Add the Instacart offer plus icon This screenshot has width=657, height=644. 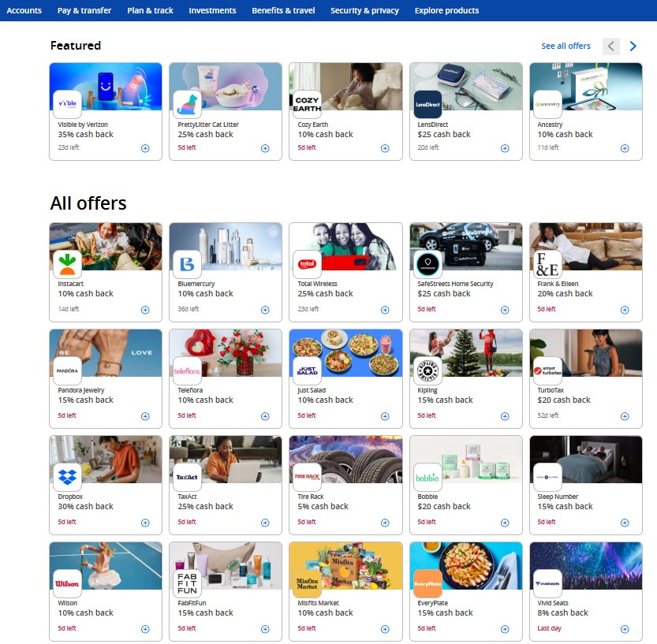145,310
